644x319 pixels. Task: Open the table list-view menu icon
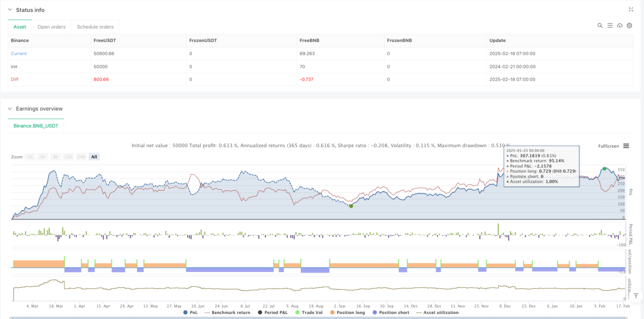coord(610,25)
